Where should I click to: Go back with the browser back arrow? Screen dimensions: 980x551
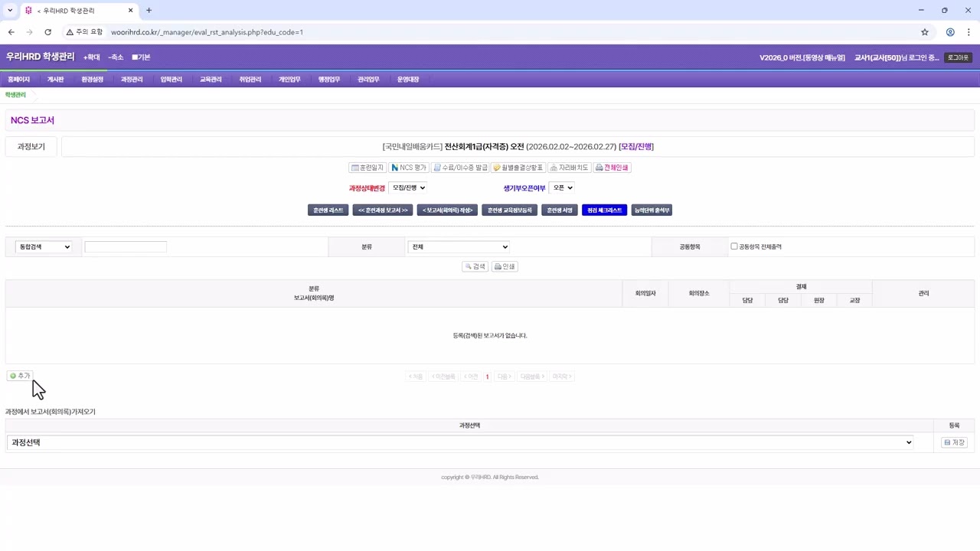pyautogui.click(x=11, y=32)
